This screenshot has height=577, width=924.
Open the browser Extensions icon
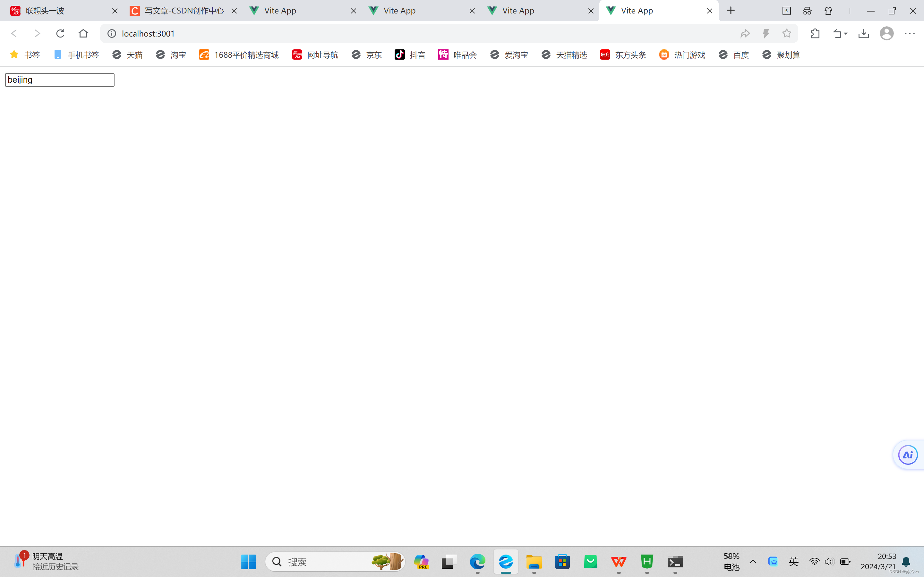[x=815, y=33]
